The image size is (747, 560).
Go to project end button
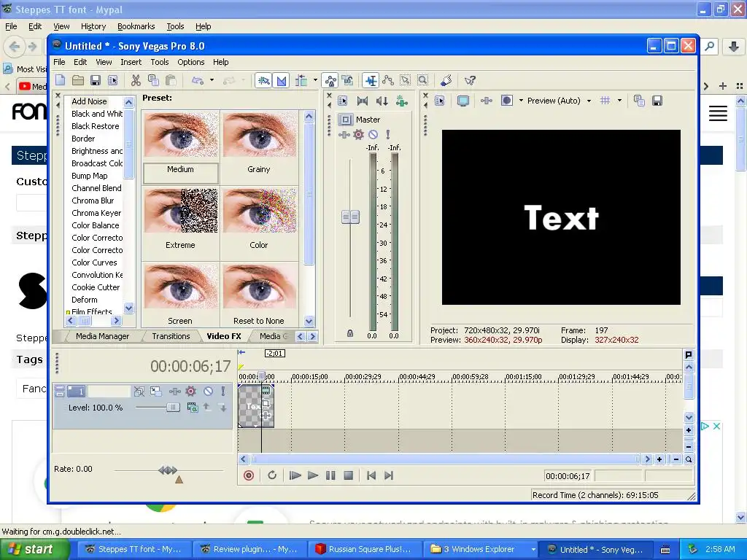tap(389, 475)
